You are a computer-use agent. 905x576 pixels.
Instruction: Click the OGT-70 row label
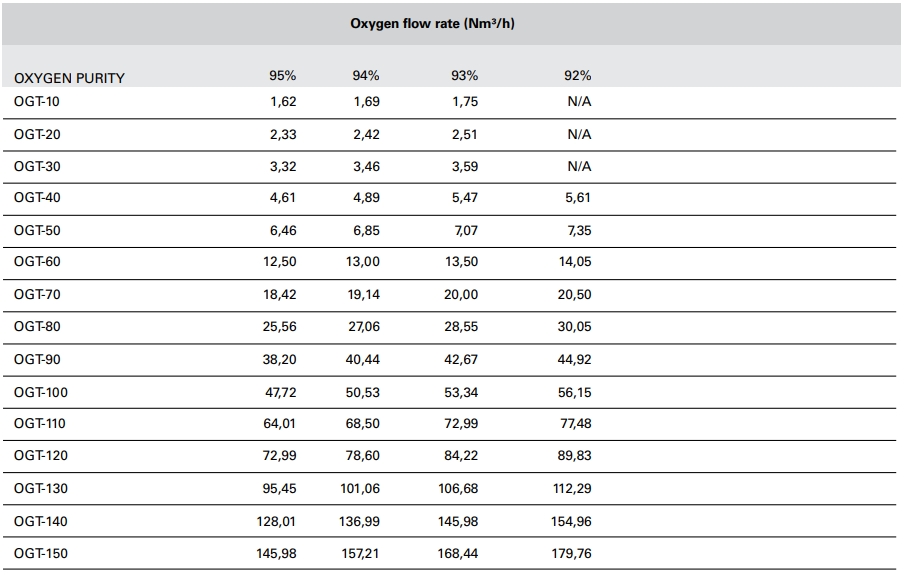(x=37, y=295)
